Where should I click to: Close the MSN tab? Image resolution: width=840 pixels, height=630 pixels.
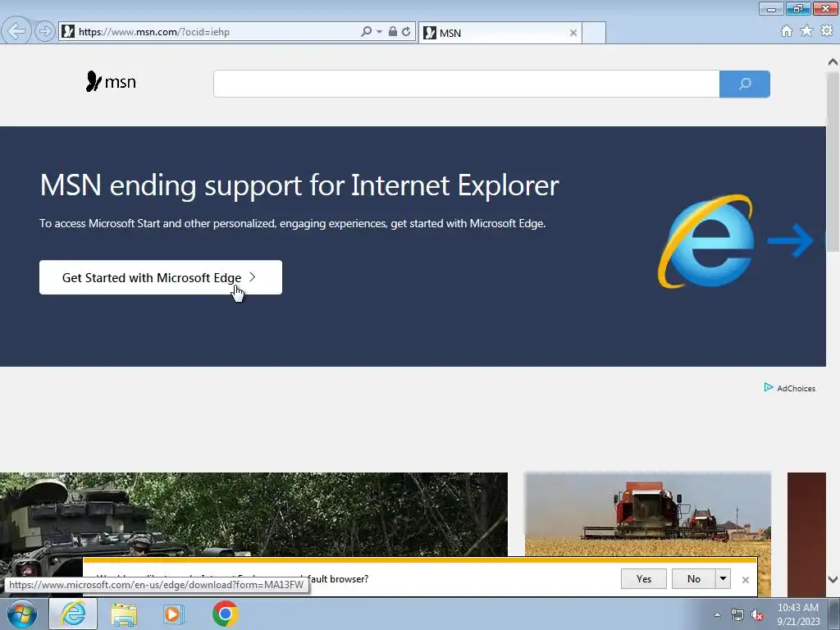coord(573,33)
